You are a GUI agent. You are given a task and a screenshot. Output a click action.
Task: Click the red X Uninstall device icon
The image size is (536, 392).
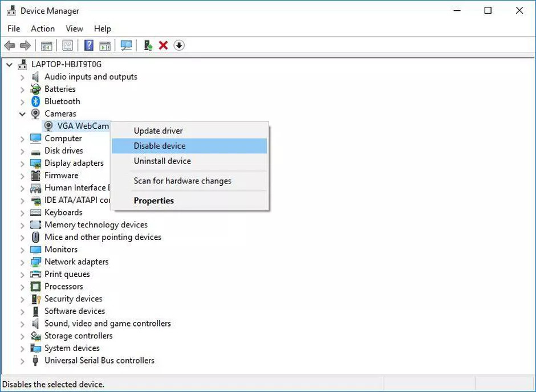164,46
